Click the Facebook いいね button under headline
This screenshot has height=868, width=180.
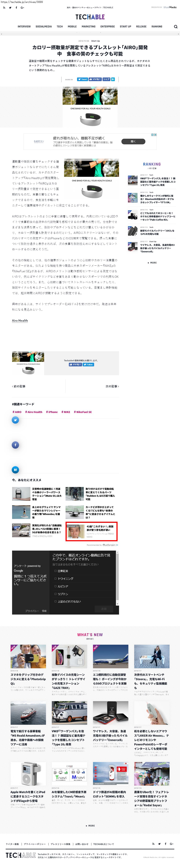click(95, 79)
